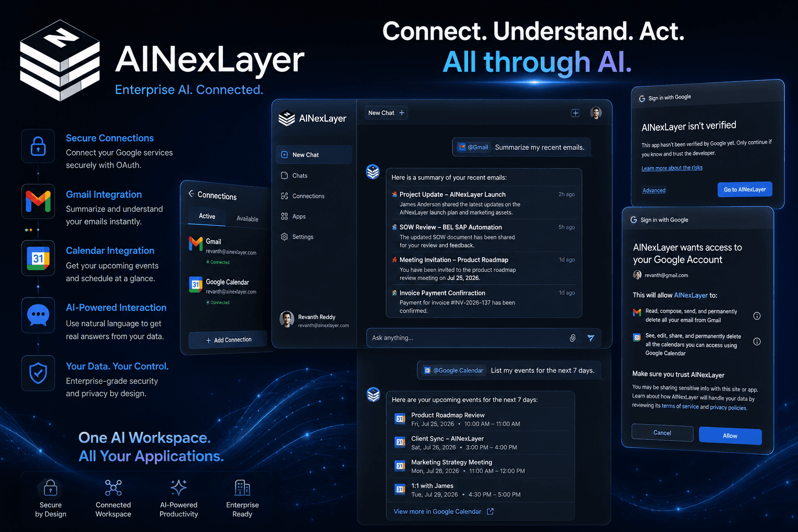The width and height of the screenshot is (798, 532).
Task: Click the Google Calendar connection name in Connections
Action: [227, 282]
